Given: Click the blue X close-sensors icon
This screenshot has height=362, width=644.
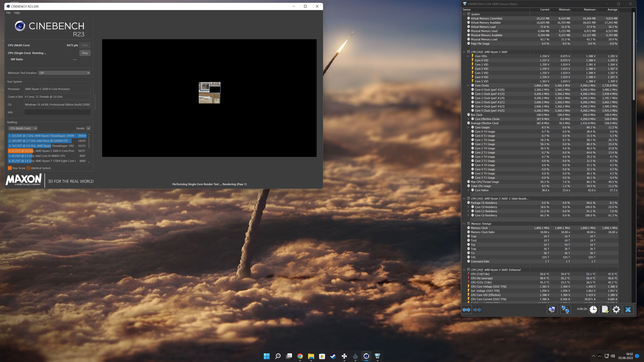Looking at the screenshot, I should (628, 310).
